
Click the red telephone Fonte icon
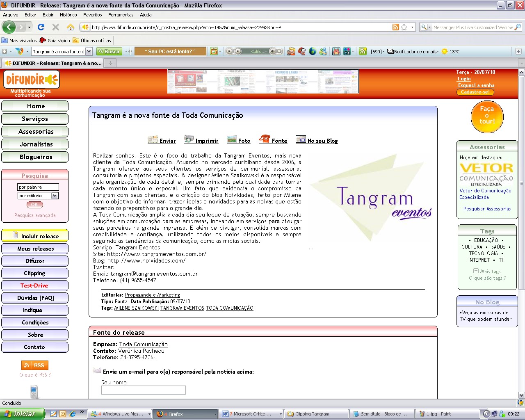tap(265, 139)
